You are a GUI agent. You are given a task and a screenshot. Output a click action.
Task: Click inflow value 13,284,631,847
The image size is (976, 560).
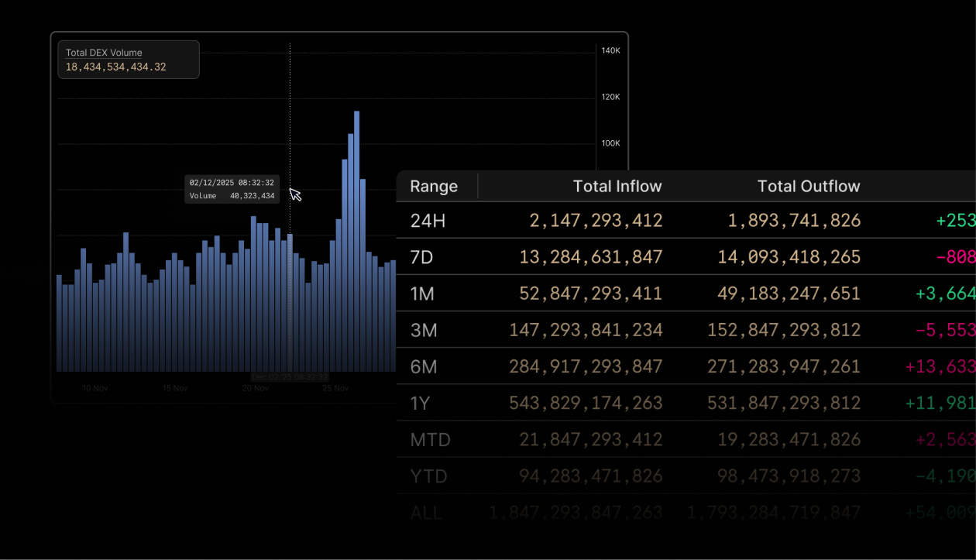591,257
